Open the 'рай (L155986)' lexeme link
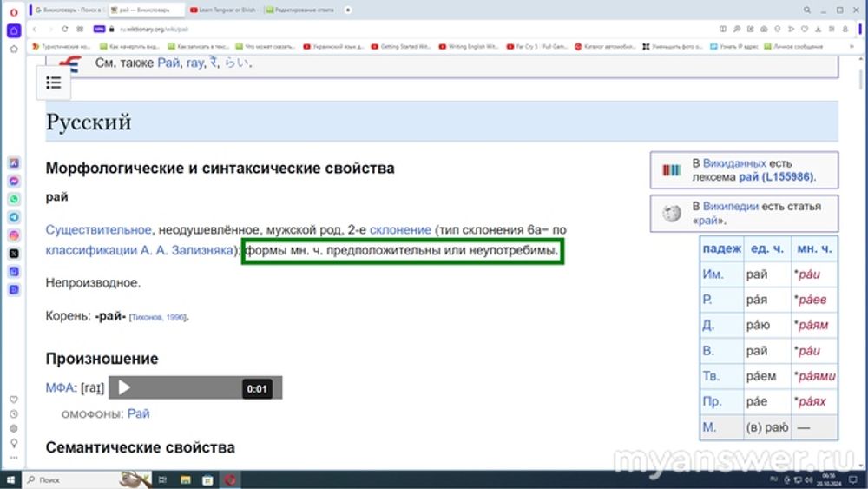868x489 pixels. [776, 177]
